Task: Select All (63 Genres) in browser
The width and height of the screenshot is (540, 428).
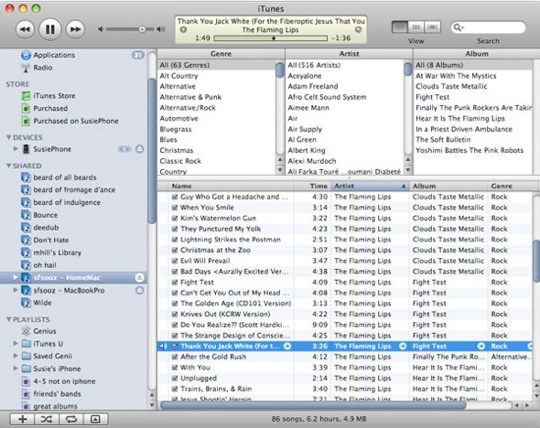Action: pos(184,65)
